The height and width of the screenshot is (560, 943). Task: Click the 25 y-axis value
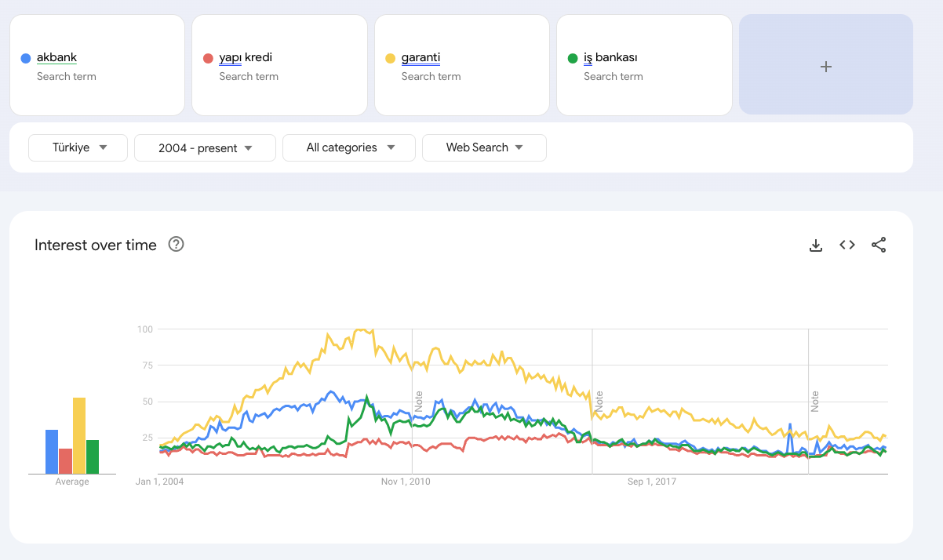[147, 438]
